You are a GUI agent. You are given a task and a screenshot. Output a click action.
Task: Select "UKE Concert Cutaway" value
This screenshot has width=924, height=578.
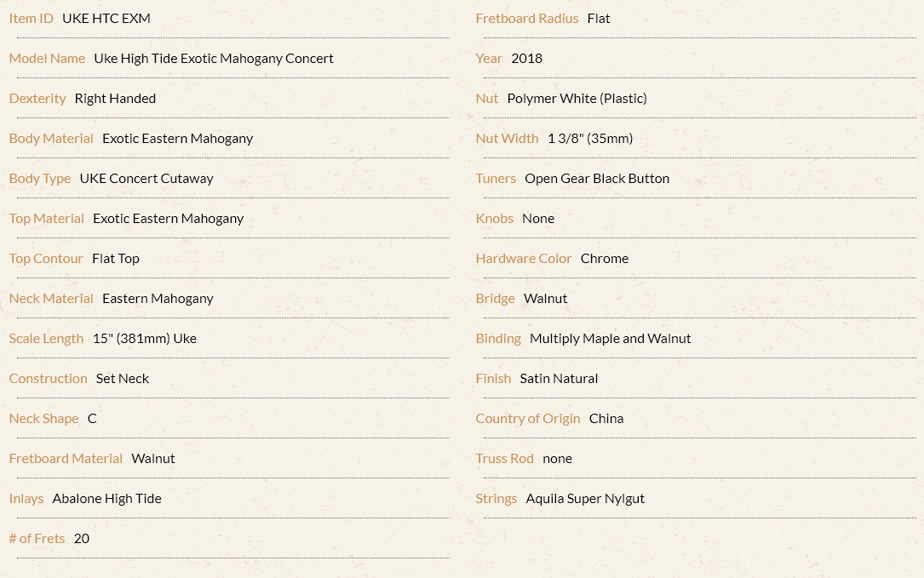146,179
